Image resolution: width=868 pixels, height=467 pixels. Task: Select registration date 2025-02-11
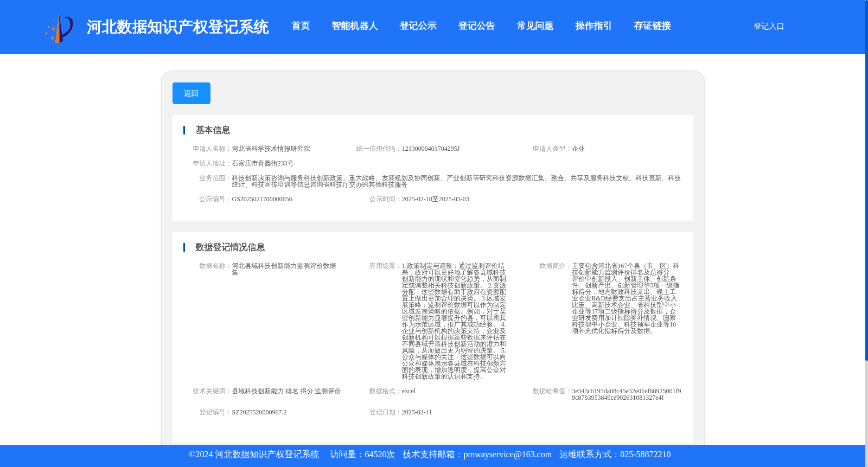[417, 412]
